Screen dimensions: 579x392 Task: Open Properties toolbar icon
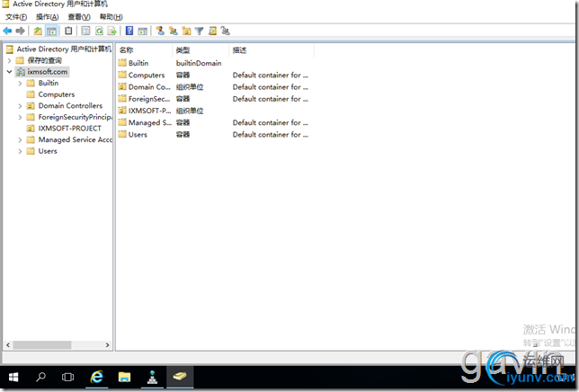click(x=85, y=31)
